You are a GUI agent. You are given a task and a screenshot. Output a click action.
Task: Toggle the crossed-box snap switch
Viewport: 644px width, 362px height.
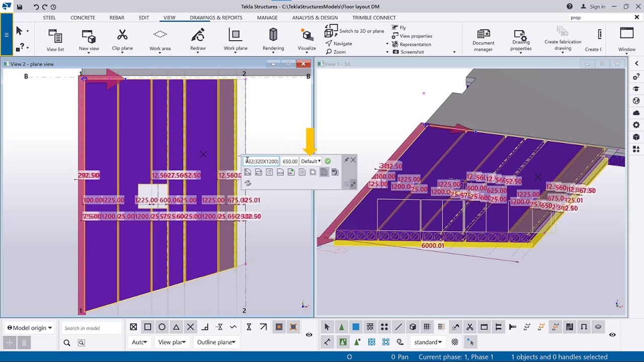[x=133, y=327]
